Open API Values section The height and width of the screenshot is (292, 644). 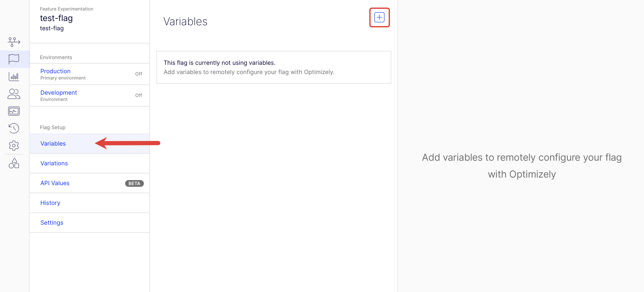point(55,183)
